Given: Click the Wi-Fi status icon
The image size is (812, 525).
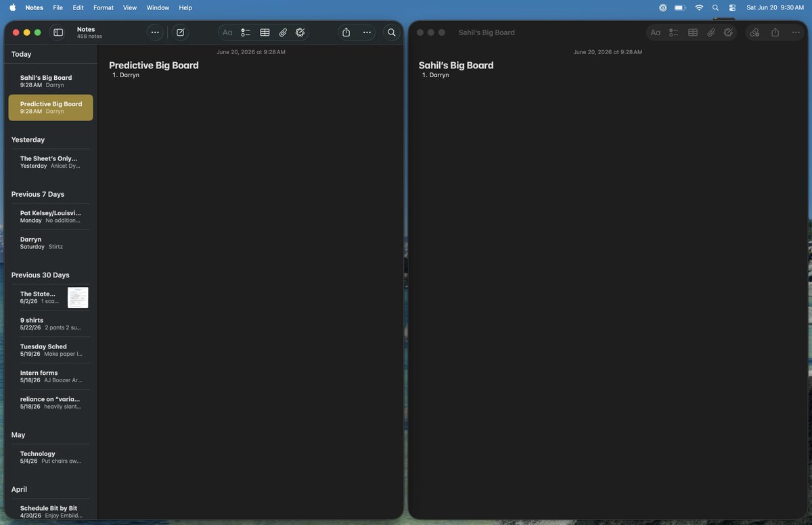Looking at the screenshot, I should [699, 7].
